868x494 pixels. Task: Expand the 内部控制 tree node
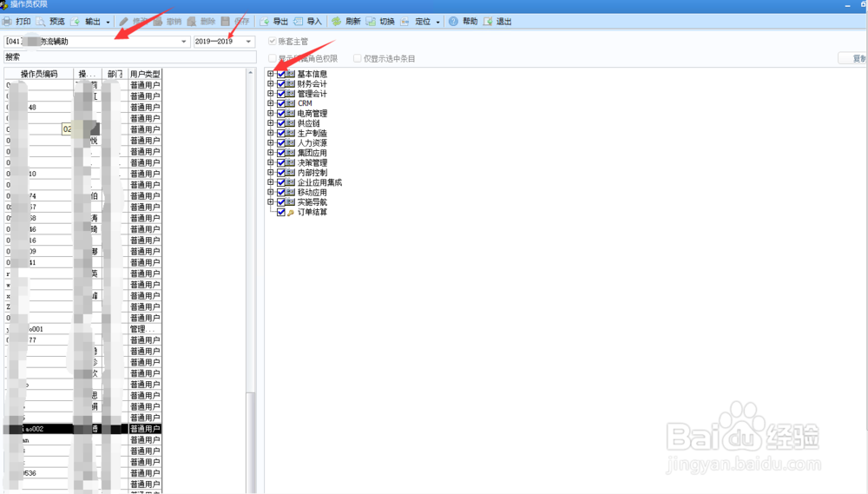[x=271, y=172]
